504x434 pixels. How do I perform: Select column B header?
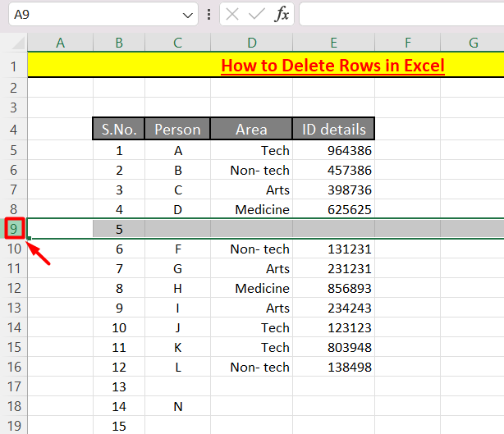tap(119, 43)
